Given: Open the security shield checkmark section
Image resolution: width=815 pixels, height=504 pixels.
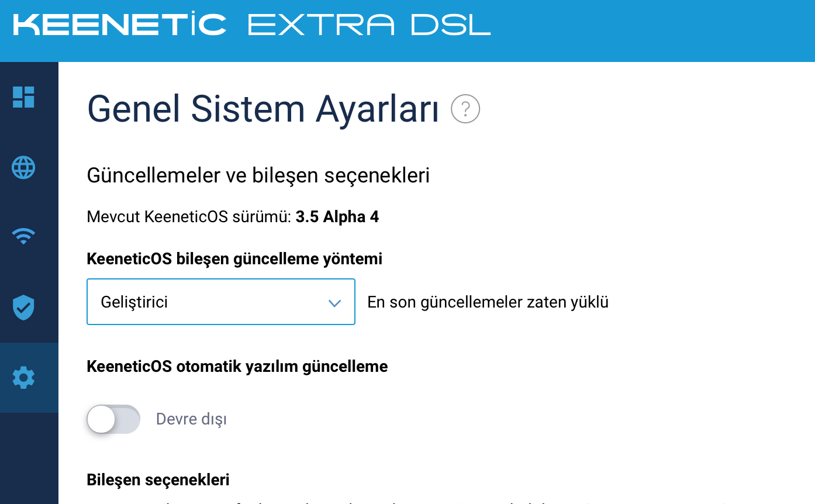Looking at the screenshot, I should coord(23,308).
